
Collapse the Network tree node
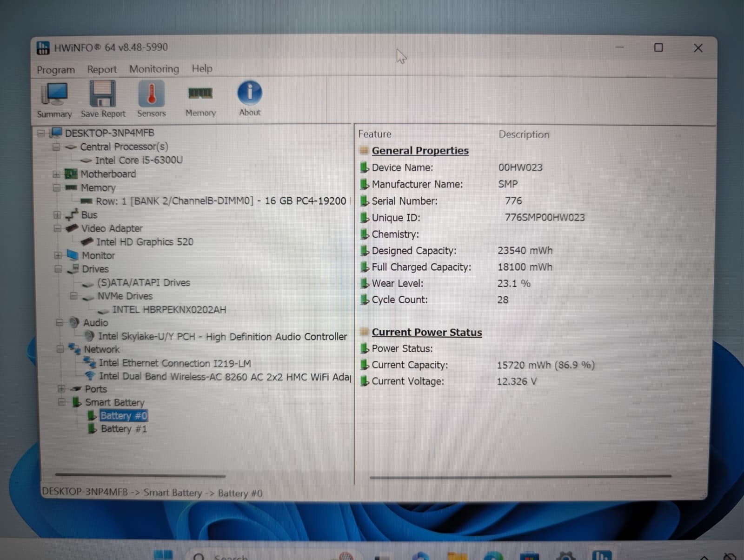[60, 349]
